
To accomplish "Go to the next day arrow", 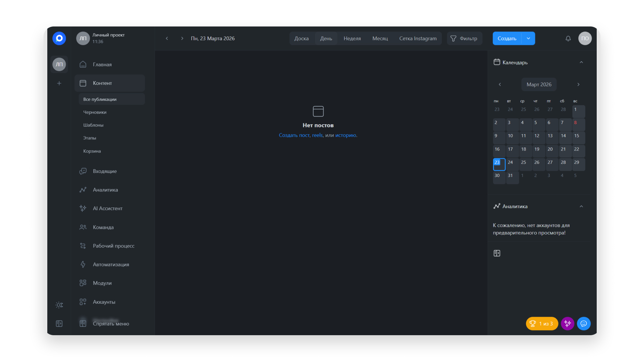I will pyautogui.click(x=182, y=39).
